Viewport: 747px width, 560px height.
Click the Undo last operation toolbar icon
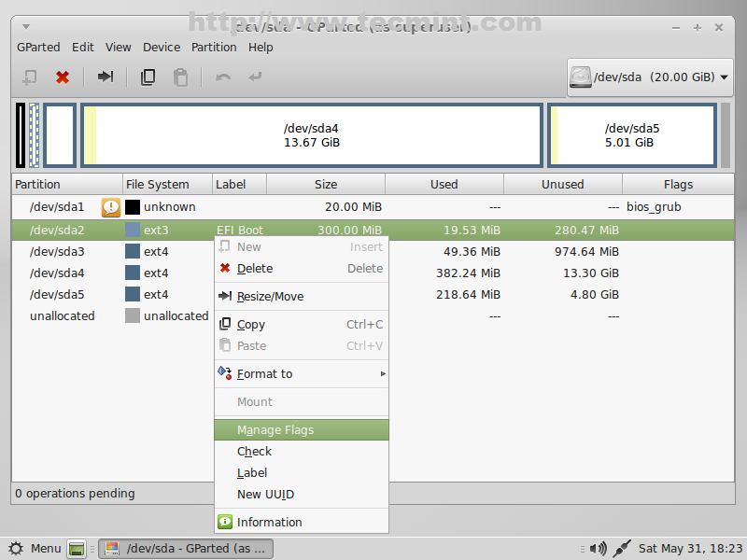223,77
